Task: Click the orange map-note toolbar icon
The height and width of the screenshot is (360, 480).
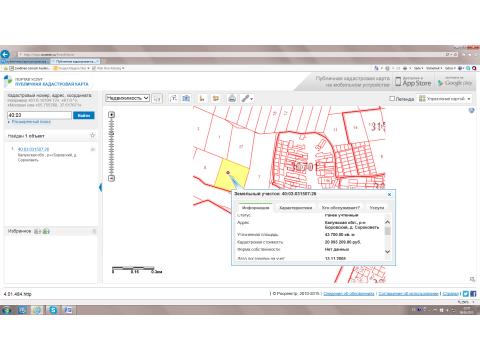Action: point(216,98)
